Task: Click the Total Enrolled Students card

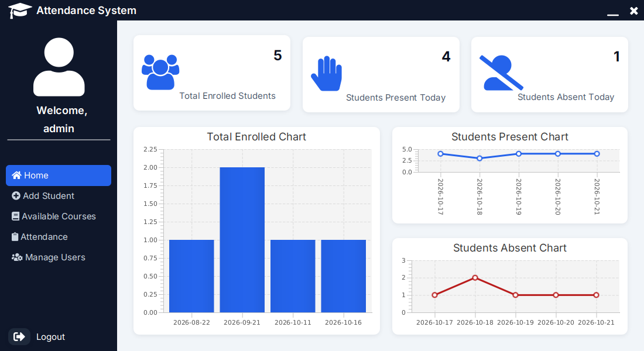Action: pyautogui.click(x=212, y=73)
